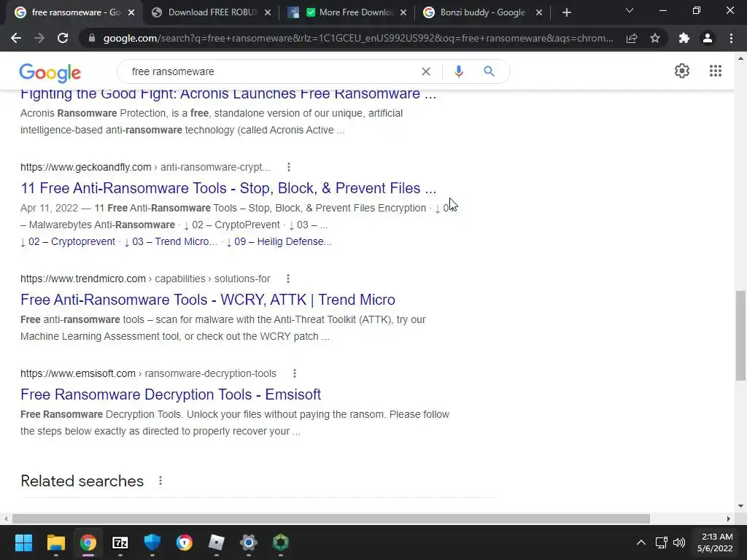Image resolution: width=747 pixels, height=560 pixels.
Task: Open 11 Free Anti-Ransomware Tools link
Action: [x=228, y=188]
